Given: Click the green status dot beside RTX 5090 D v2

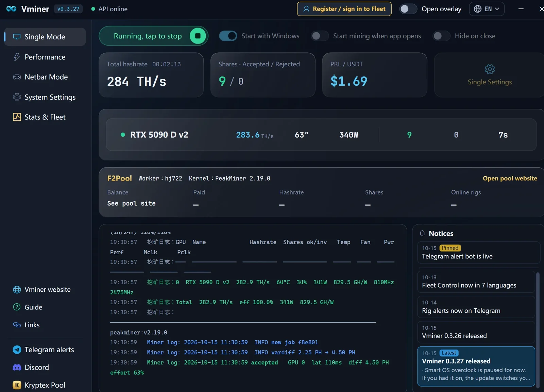Looking at the screenshot, I should (x=123, y=135).
